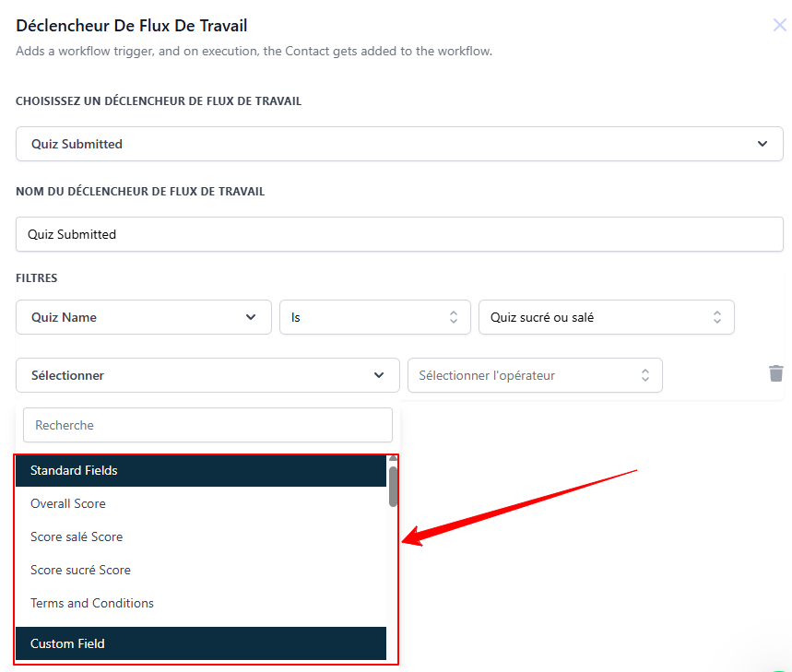792x672 pixels.
Task: Select Terms and Conditions option
Action: pyautogui.click(x=201, y=604)
